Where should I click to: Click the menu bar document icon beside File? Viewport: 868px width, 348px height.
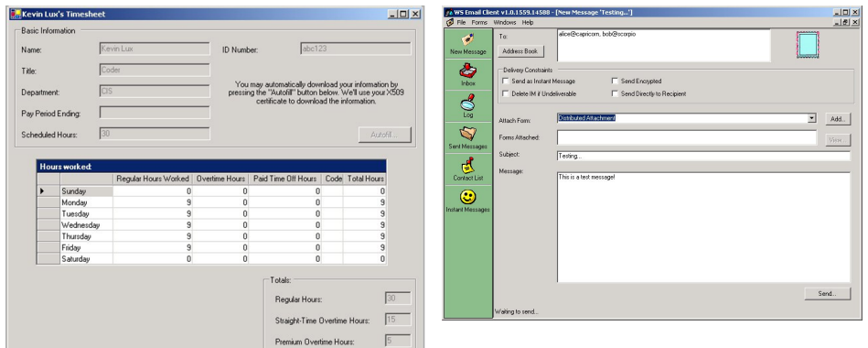(x=450, y=23)
